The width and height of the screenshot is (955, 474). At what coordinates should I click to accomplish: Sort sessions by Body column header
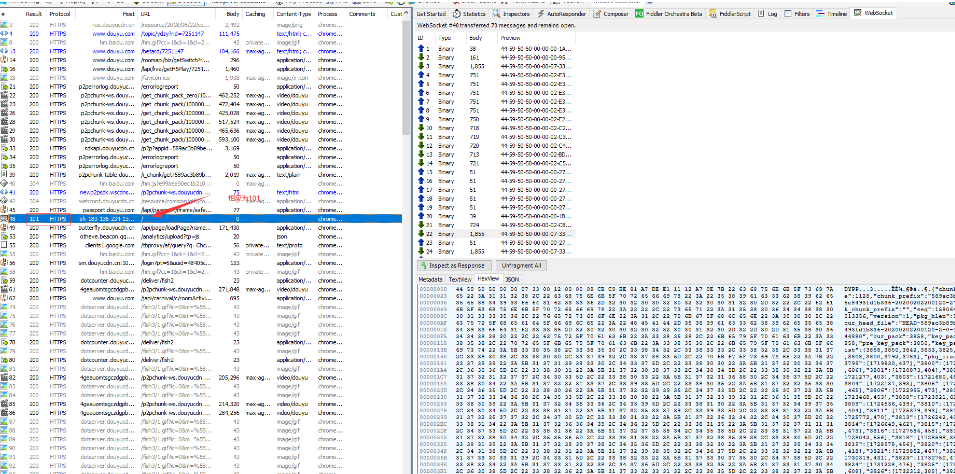coord(227,13)
